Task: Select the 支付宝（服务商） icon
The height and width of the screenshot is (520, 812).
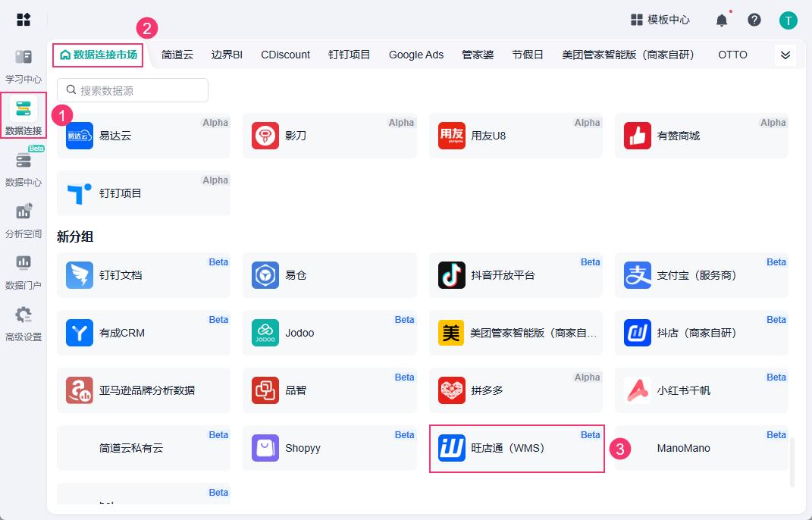Action: click(x=638, y=275)
